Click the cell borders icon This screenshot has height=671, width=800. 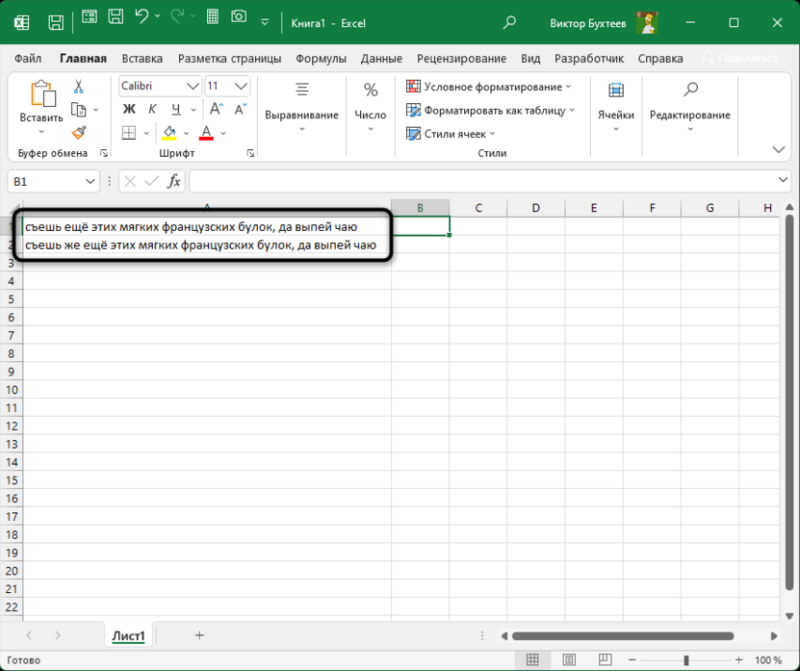129,133
